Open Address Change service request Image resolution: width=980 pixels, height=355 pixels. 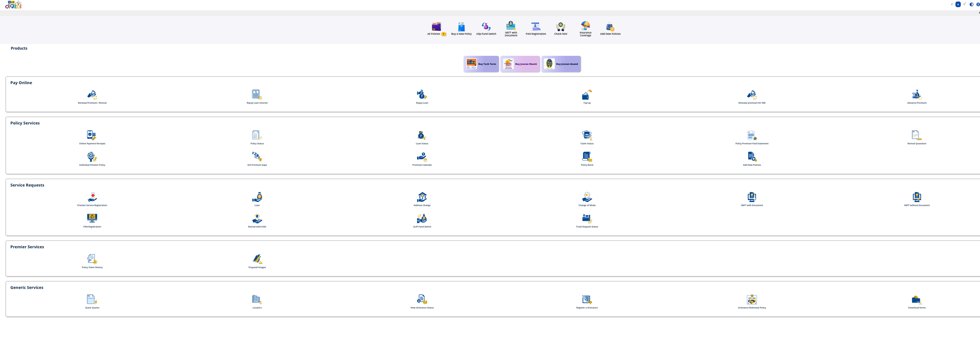[x=422, y=197]
